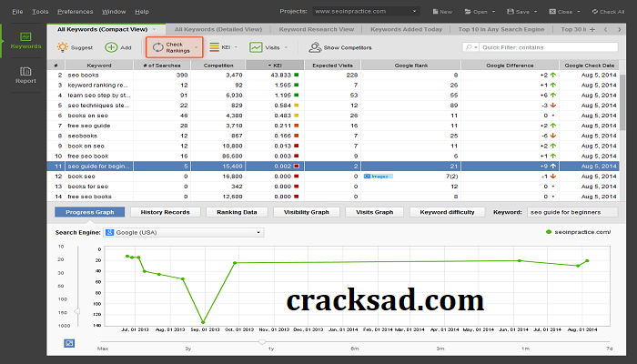This screenshot has height=364, width=637.
Task: Select the Visibility Graph button
Action: 307,212
